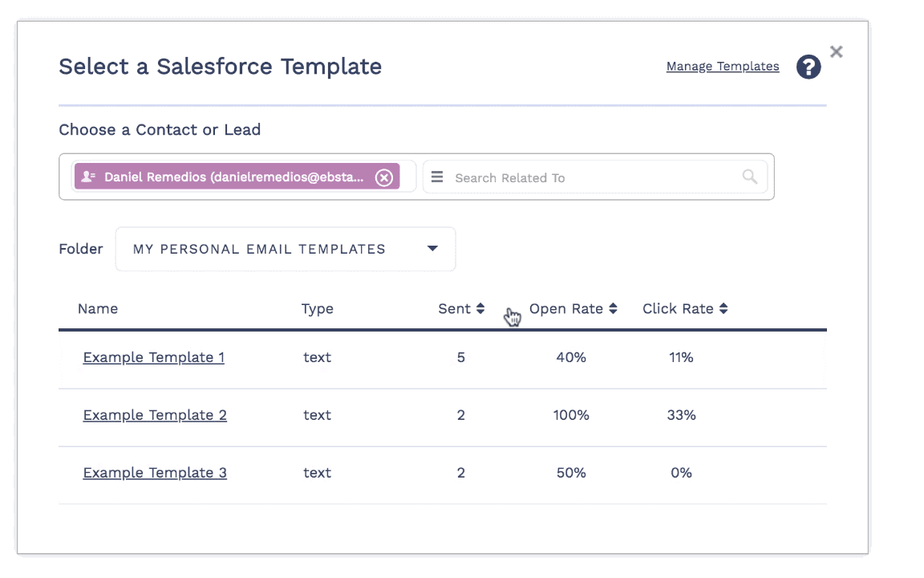The height and width of the screenshot is (578, 924).
Task: Sort by Click Rate arrows icon
Action: coord(723,309)
